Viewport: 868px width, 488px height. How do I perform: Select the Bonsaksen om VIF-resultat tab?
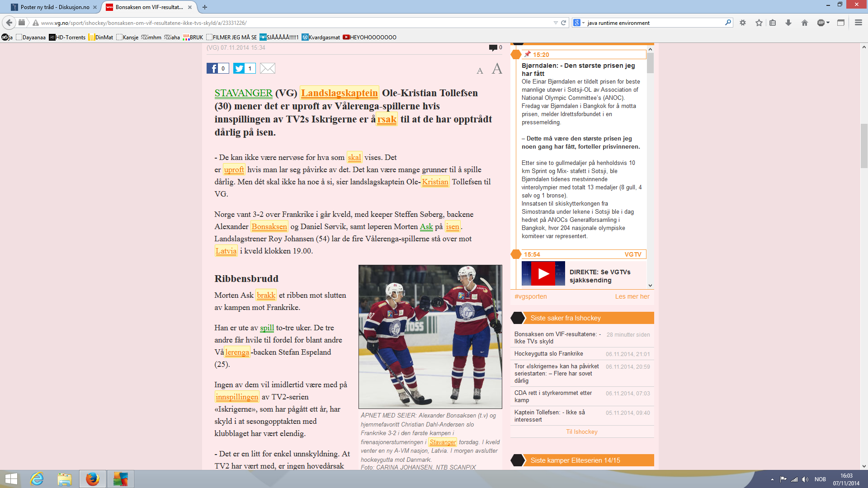[150, 7]
